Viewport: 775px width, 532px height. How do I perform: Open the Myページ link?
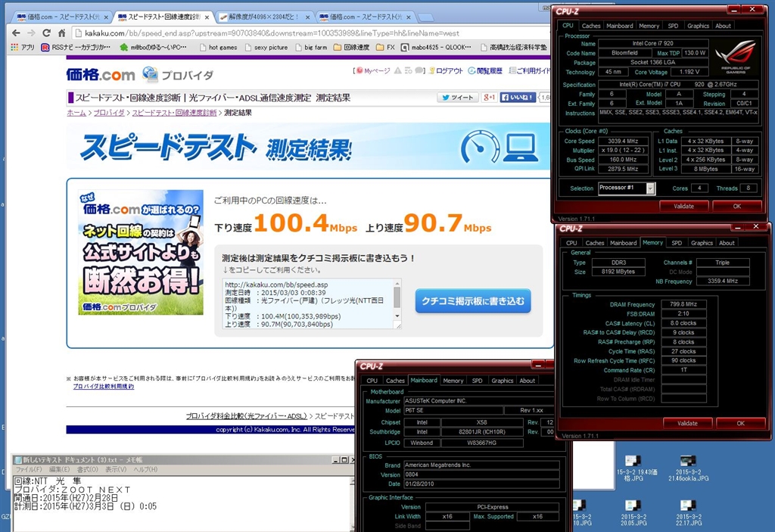[373, 70]
